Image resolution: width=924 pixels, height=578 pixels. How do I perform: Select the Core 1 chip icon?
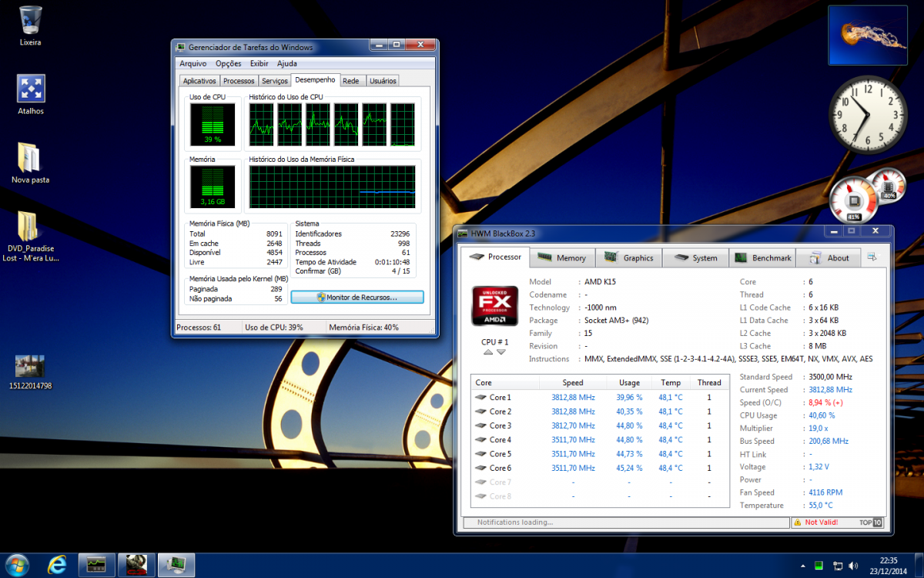pos(480,398)
